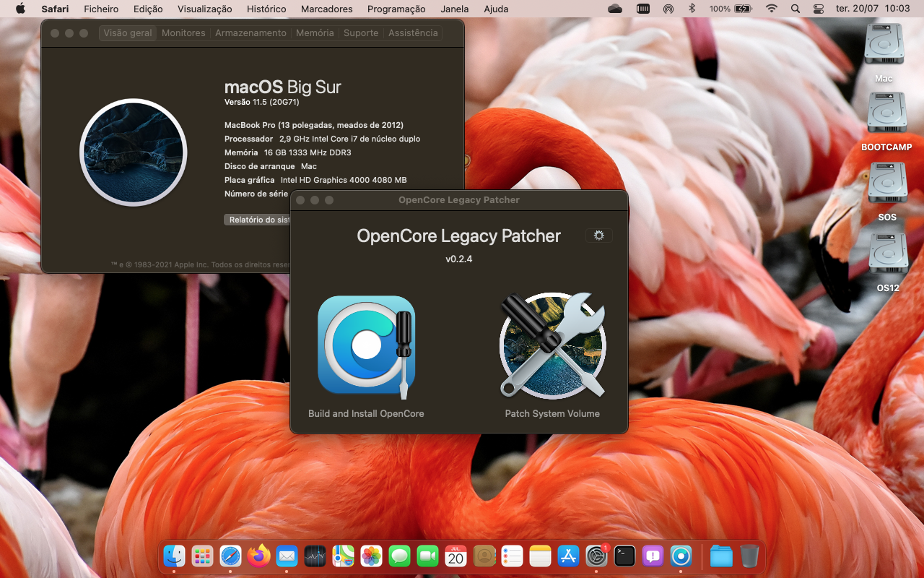Open Wi-Fi status menu
The width and height of the screenshot is (924, 578).
772,9
